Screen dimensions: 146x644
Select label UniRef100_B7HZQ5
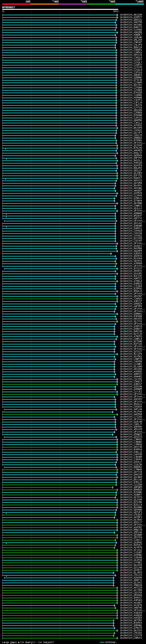[x=131, y=93]
